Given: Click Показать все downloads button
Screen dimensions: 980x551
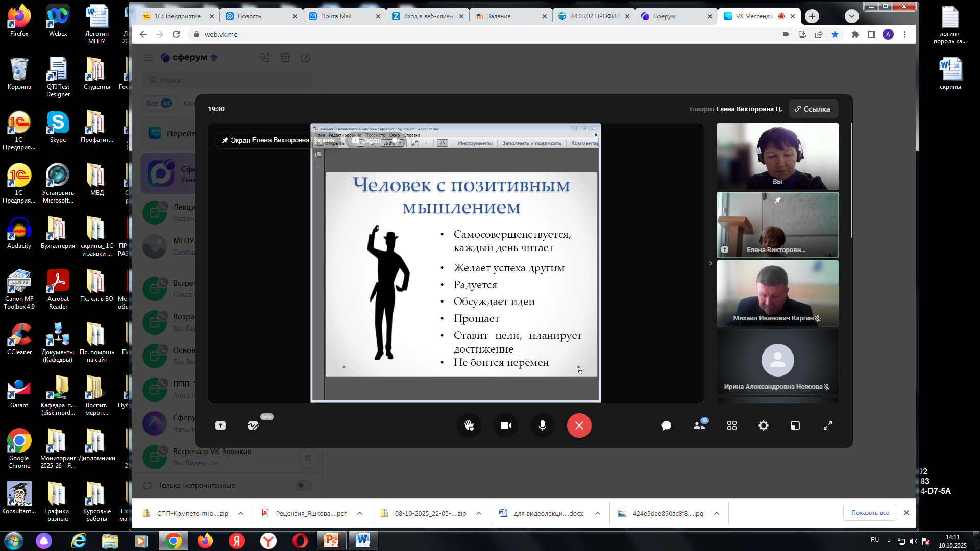Looking at the screenshot, I should click(870, 513).
